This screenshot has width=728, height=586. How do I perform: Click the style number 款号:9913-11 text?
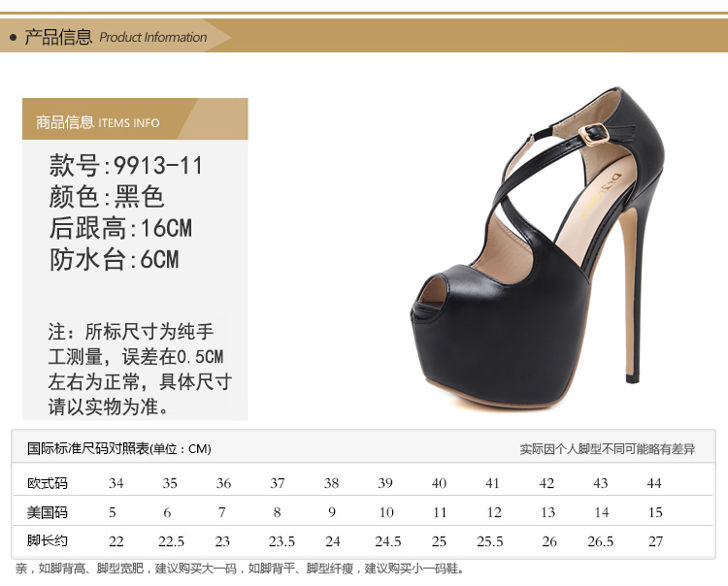click(x=126, y=166)
